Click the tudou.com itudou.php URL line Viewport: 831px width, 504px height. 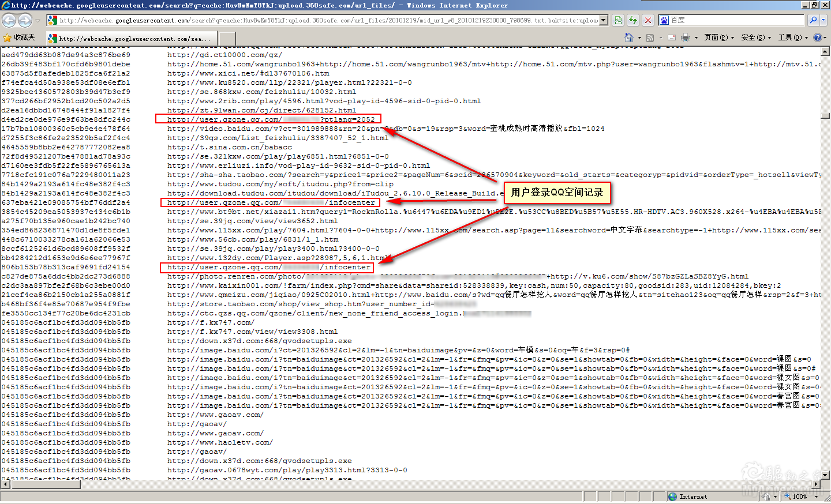280,184
